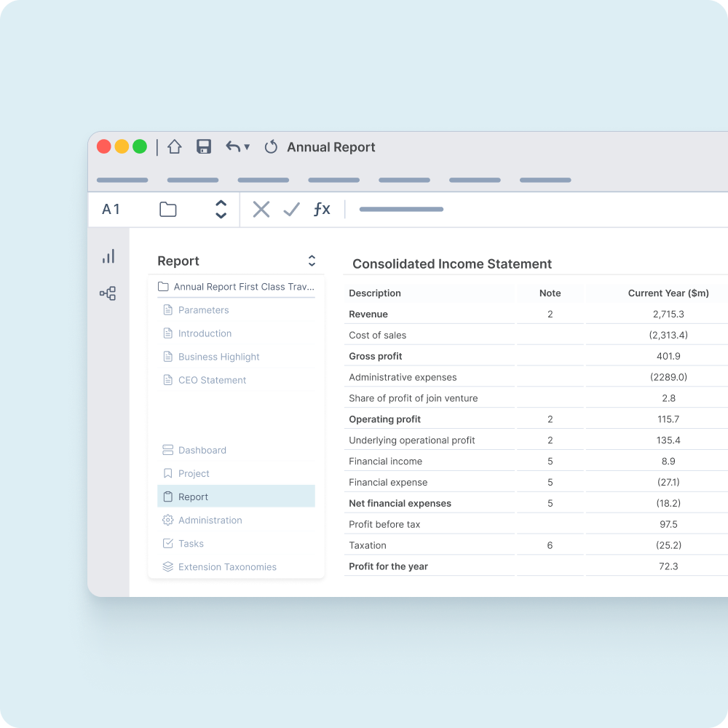This screenshot has height=728, width=728.
Task: Click the Dashboard stacked-panels icon
Action: (166, 450)
